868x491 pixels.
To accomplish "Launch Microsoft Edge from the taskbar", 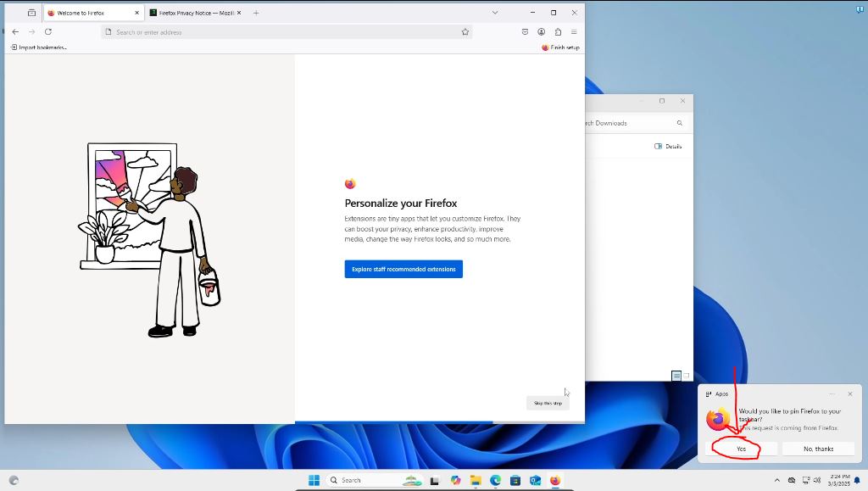I will tap(495, 481).
